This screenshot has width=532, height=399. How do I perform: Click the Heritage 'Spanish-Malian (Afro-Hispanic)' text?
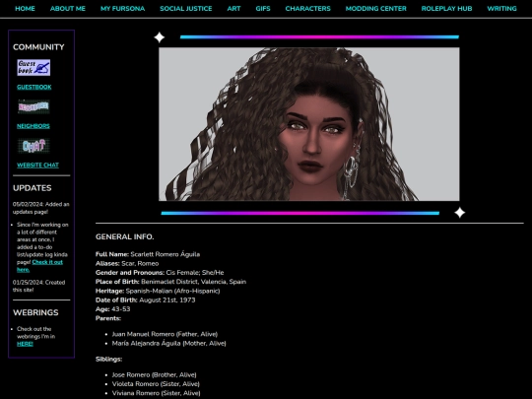[172, 291]
